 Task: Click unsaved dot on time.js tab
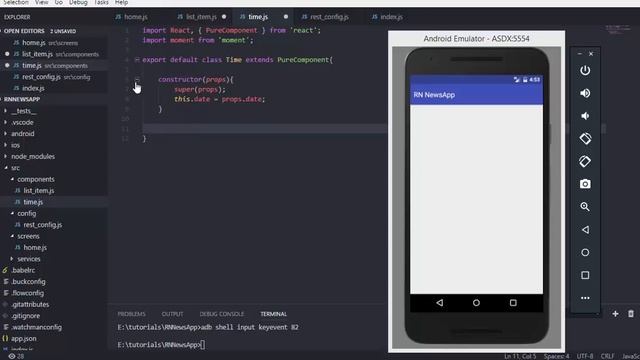pyautogui.click(x=286, y=17)
